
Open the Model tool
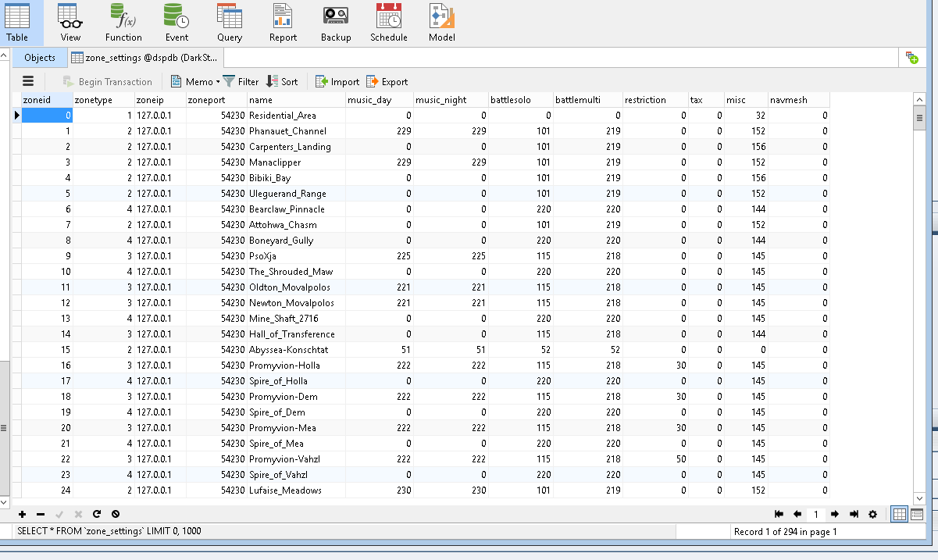pos(441,22)
